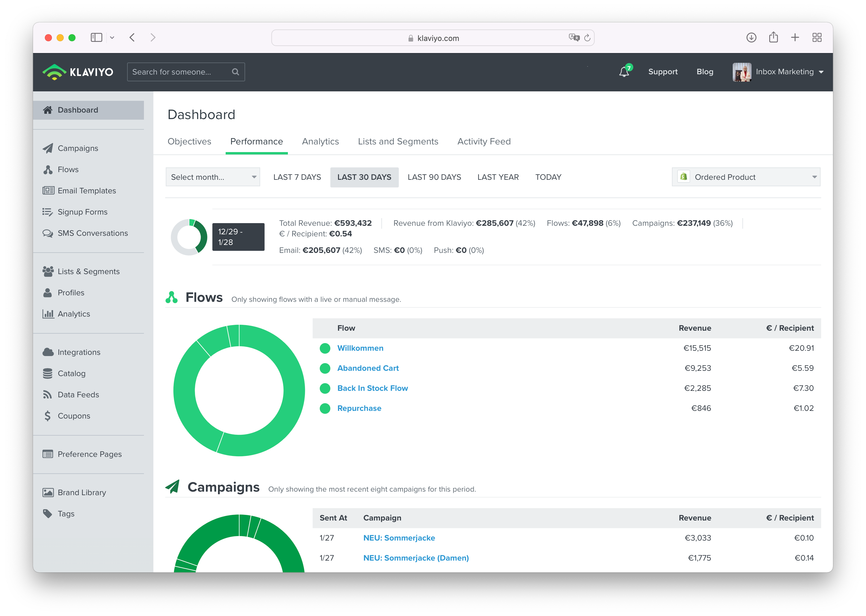The image size is (866, 616).
Task: Select the LAST 7 DAYS range
Action: click(x=297, y=177)
